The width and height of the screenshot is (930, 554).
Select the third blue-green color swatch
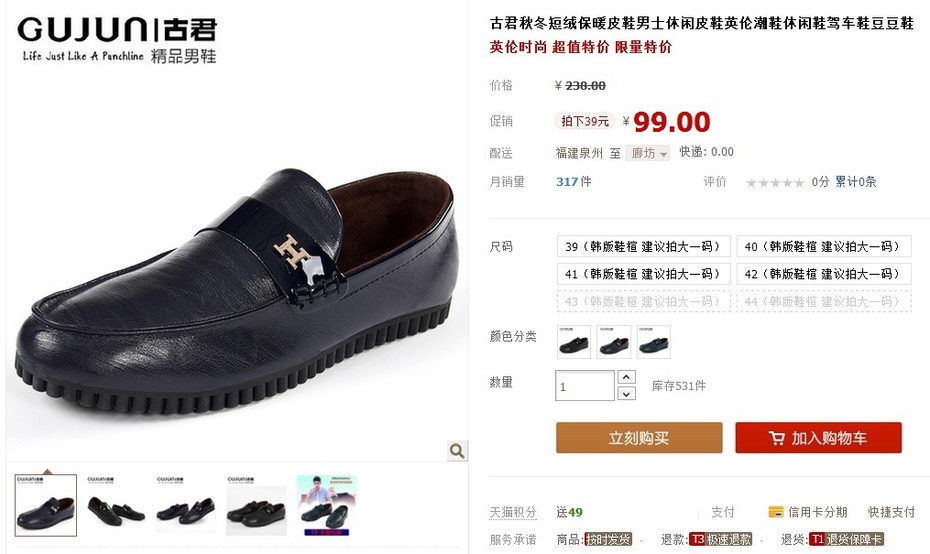click(x=654, y=342)
